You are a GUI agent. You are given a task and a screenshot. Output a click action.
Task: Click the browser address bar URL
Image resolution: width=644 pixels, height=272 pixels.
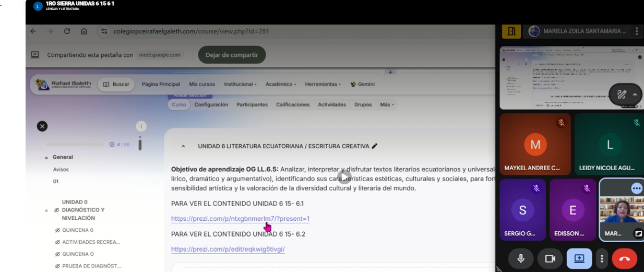pyautogui.click(x=191, y=31)
